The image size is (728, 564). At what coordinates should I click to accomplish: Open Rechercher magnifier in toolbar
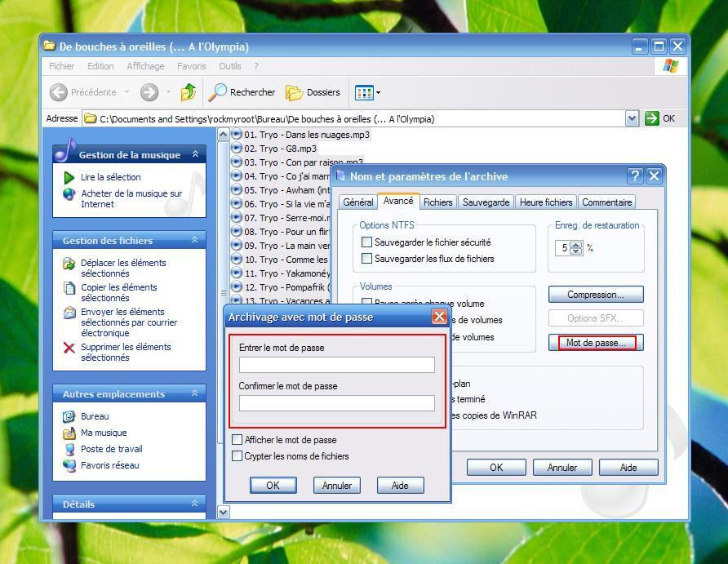(x=218, y=92)
